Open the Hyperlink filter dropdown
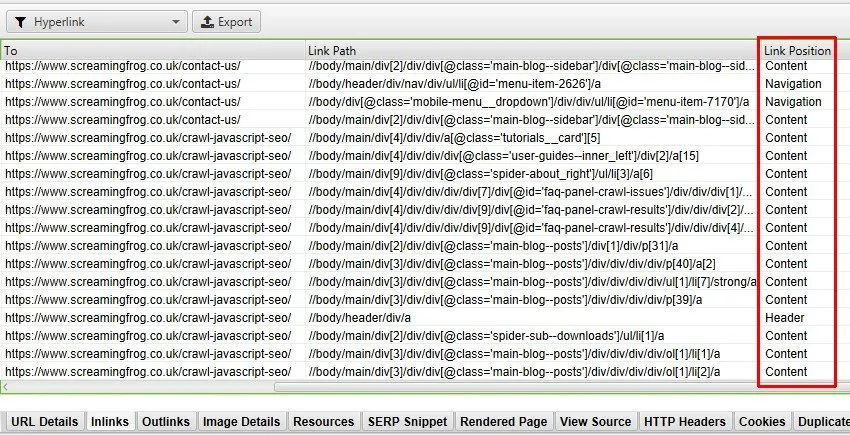This screenshot has width=850, height=435. (x=95, y=21)
